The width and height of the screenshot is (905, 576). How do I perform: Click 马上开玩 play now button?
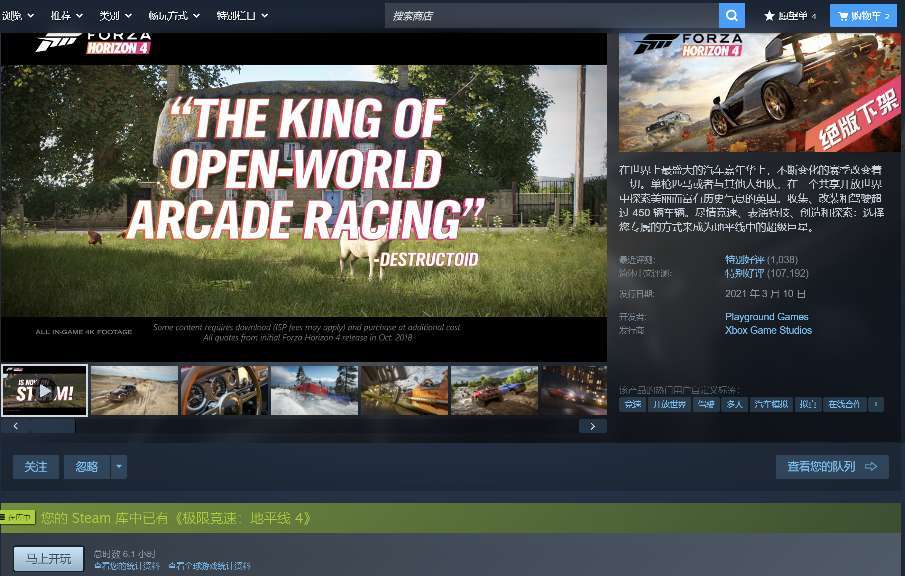(48, 558)
